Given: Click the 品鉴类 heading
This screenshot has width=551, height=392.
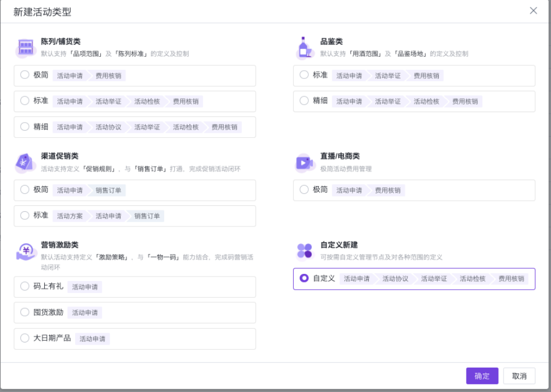Looking at the screenshot, I should coord(331,41).
